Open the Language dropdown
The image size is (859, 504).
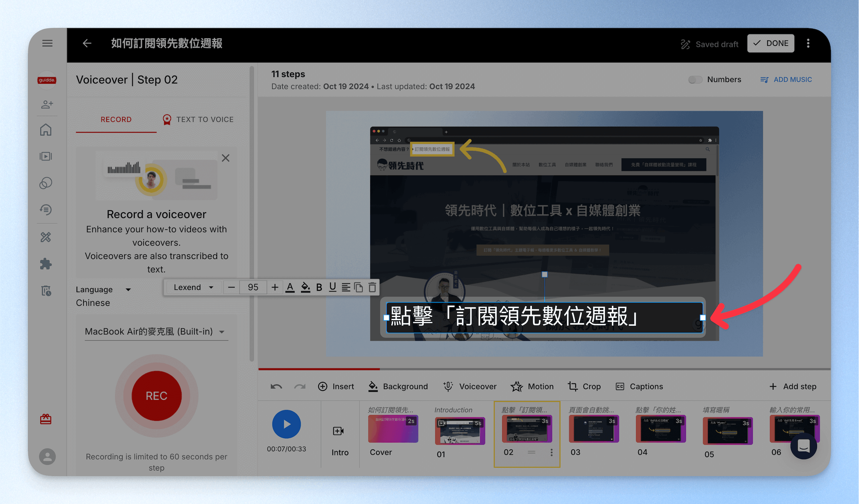pyautogui.click(x=103, y=289)
